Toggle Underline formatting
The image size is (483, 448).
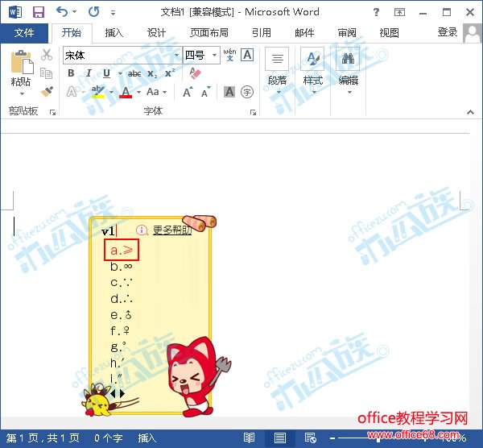click(106, 73)
